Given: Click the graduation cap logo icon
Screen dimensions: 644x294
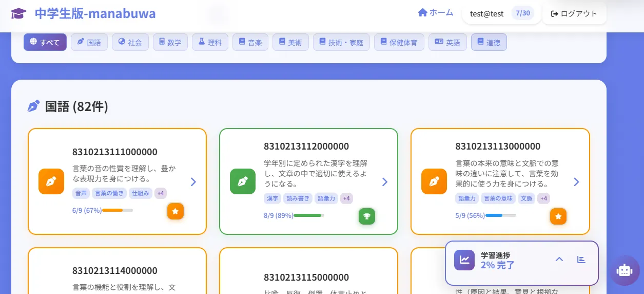Looking at the screenshot, I should pyautogui.click(x=18, y=13).
